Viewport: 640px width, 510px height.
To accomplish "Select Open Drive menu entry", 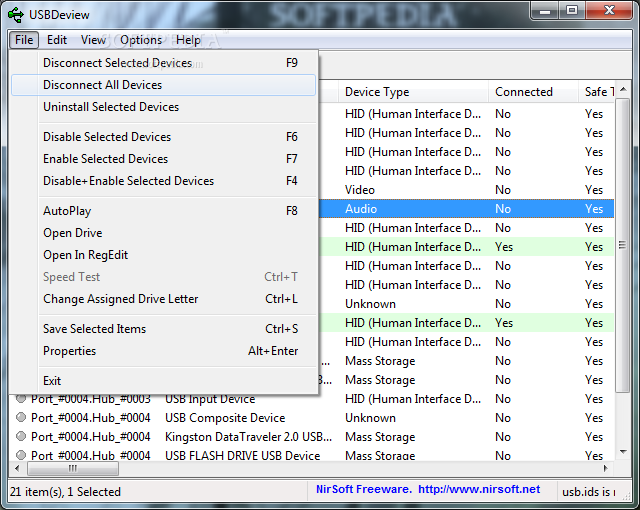I will [x=163, y=233].
